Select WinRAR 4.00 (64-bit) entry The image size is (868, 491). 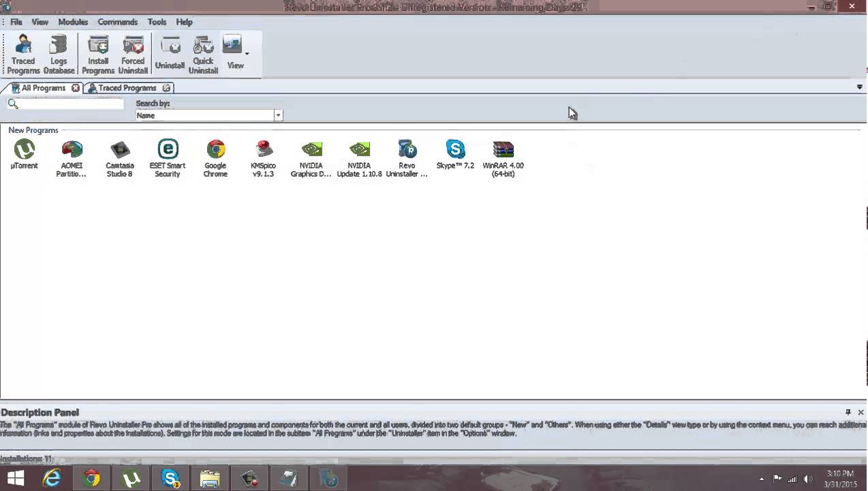tap(503, 158)
